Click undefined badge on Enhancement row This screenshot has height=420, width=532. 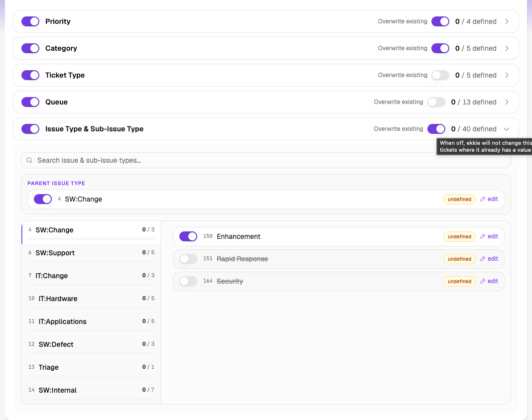click(459, 236)
